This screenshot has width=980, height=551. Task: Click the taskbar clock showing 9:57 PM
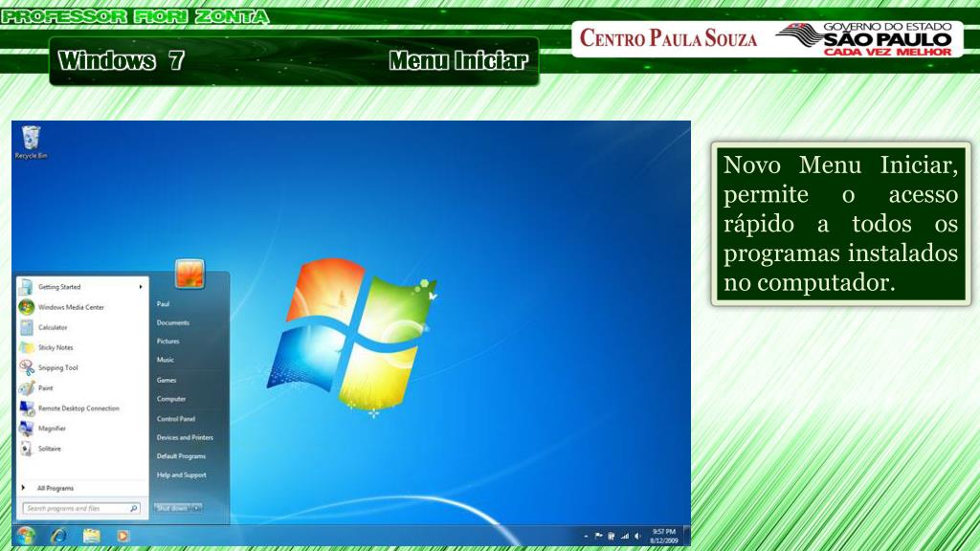(664, 536)
